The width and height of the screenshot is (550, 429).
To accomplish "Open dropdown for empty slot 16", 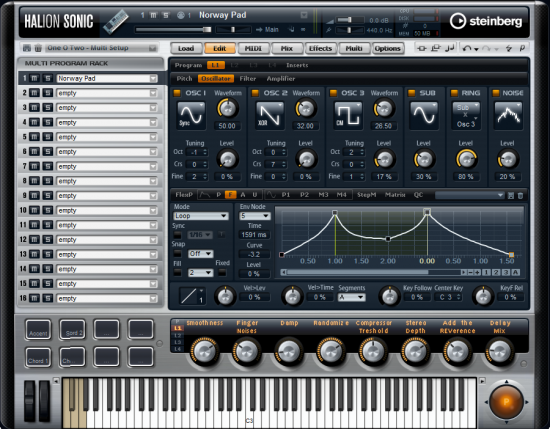I will pos(153,299).
